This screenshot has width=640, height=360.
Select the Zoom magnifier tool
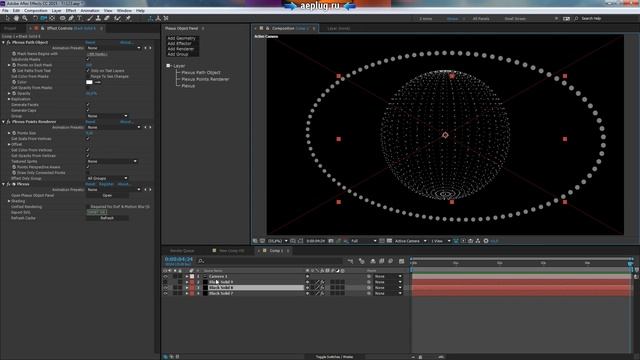tap(25, 18)
